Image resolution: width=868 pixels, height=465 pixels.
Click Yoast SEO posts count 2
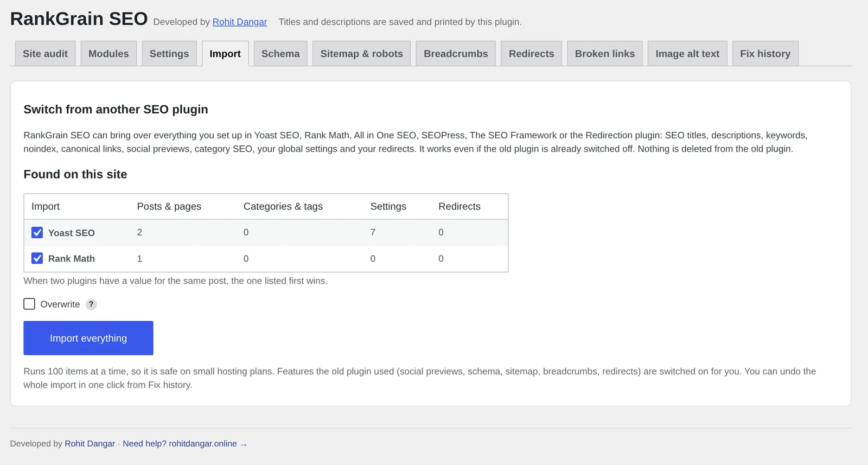pos(139,232)
